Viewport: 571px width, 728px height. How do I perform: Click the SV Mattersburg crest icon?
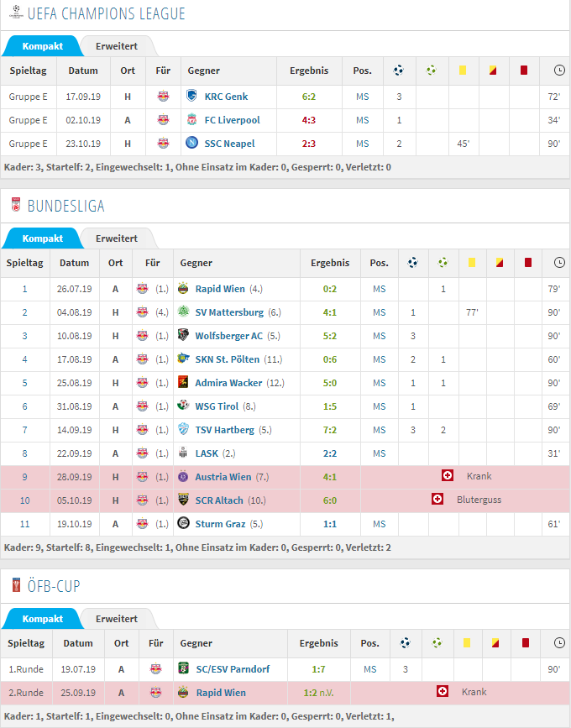(183, 312)
